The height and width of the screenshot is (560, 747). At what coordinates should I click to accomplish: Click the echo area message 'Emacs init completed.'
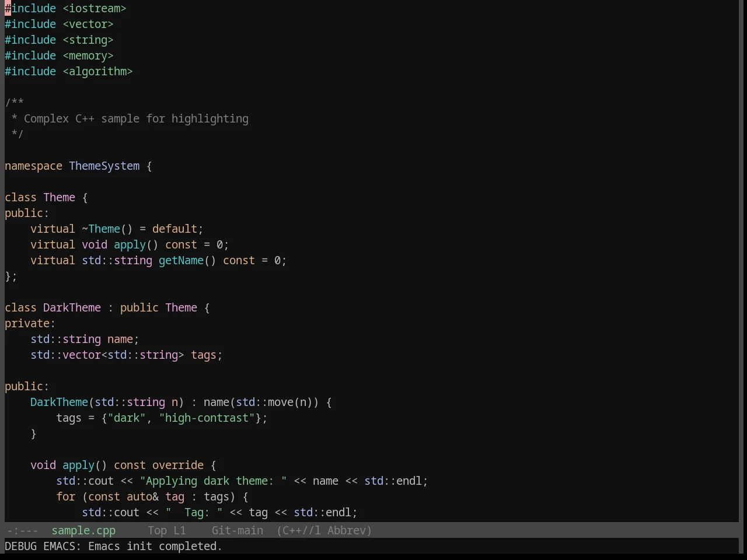tap(155, 546)
